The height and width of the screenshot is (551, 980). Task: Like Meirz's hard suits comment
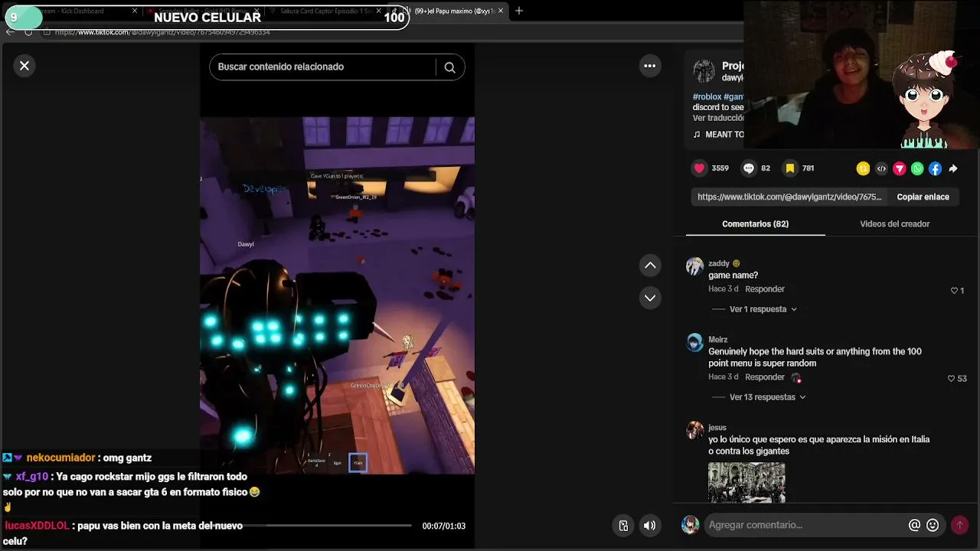(x=952, y=379)
